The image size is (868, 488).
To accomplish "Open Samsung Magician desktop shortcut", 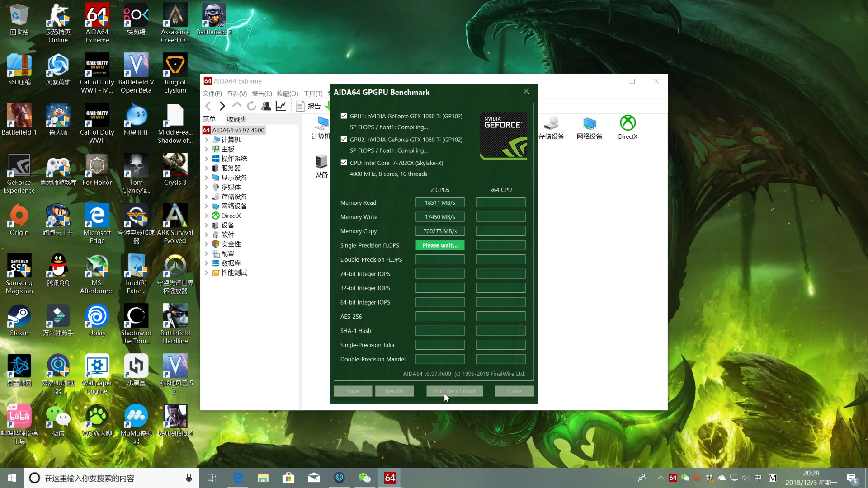I will point(19,274).
